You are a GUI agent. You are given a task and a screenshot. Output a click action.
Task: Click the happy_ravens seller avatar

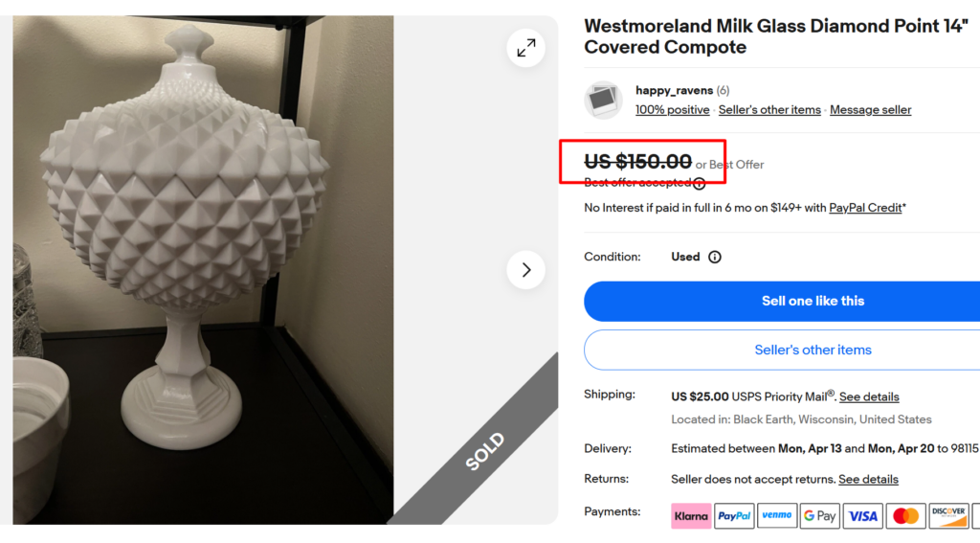pyautogui.click(x=604, y=100)
